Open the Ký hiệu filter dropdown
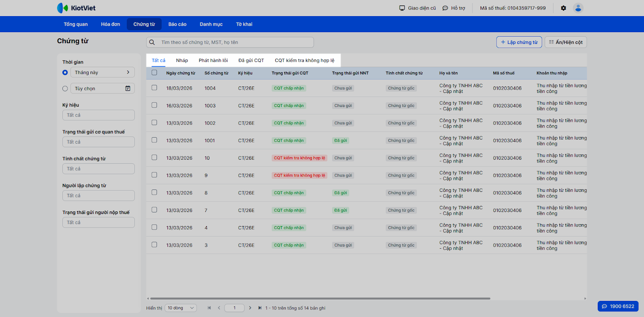 point(98,115)
